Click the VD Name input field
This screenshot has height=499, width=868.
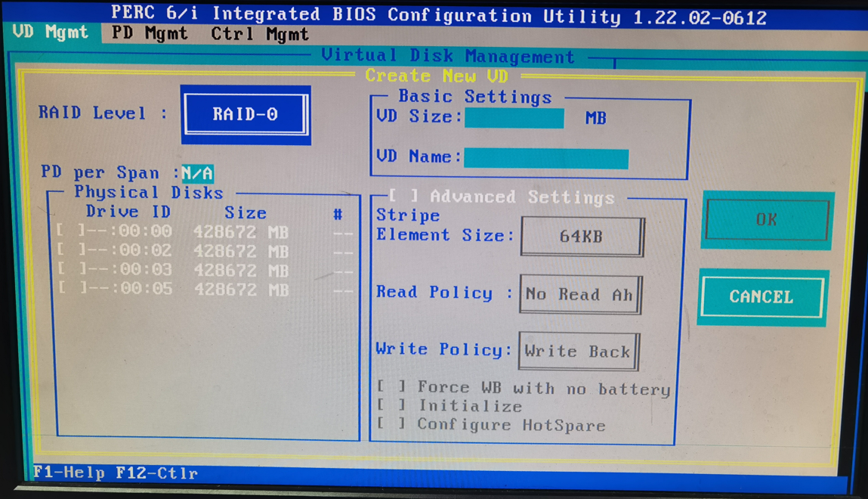546,158
